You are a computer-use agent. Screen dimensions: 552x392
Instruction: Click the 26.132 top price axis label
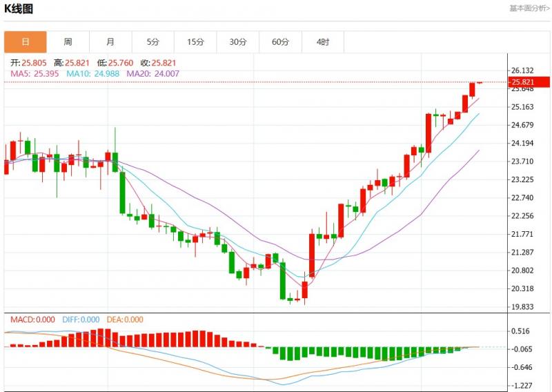click(x=524, y=71)
